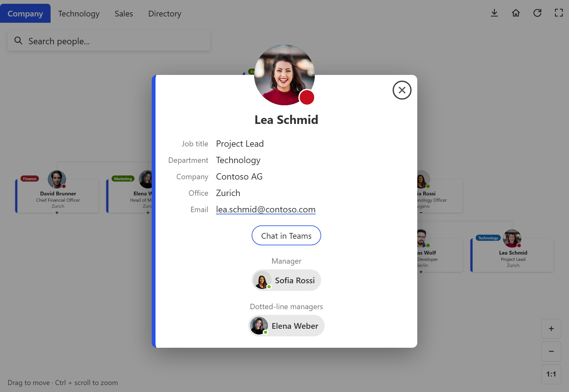Open the lea.schmid@contoso.com email link
The width and height of the screenshot is (569, 392).
[x=266, y=209]
